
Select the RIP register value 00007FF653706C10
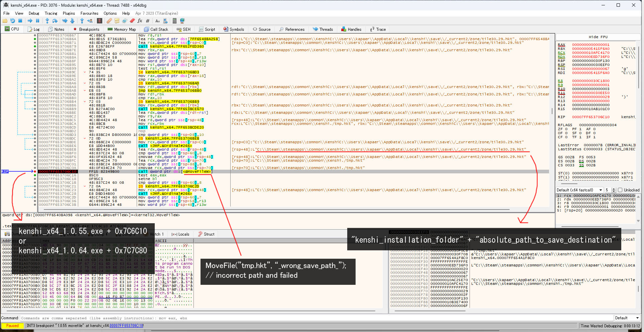(x=591, y=117)
